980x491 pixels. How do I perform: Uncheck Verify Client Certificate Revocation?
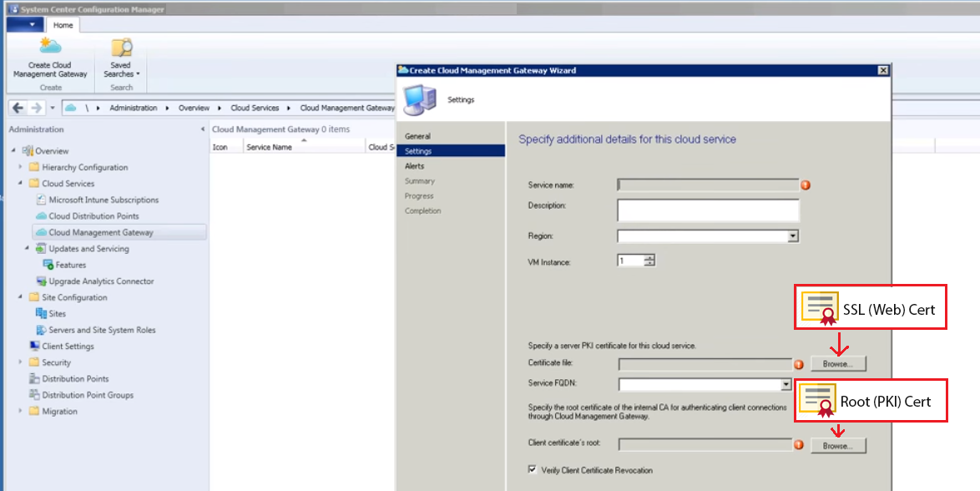533,470
